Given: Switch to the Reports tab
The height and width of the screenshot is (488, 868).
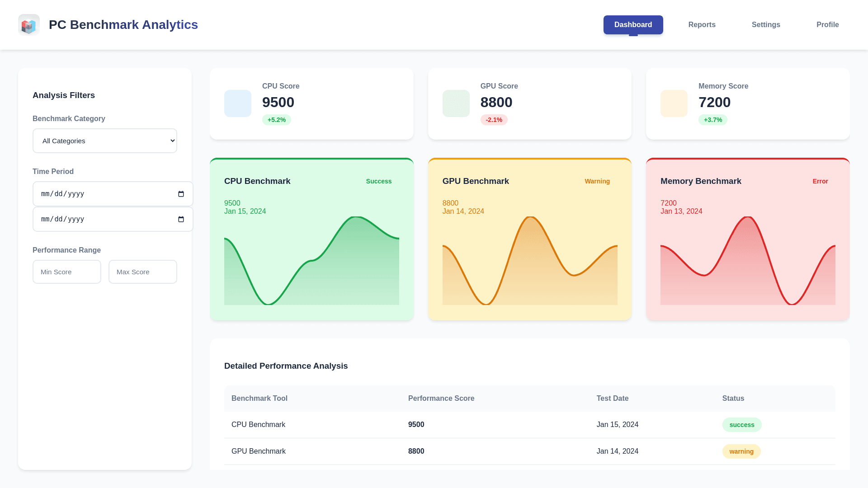Looking at the screenshot, I should (x=702, y=25).
